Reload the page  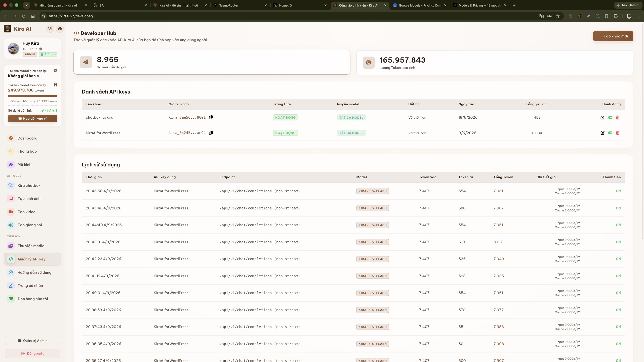pyautogui.click(x=24, y=16)
